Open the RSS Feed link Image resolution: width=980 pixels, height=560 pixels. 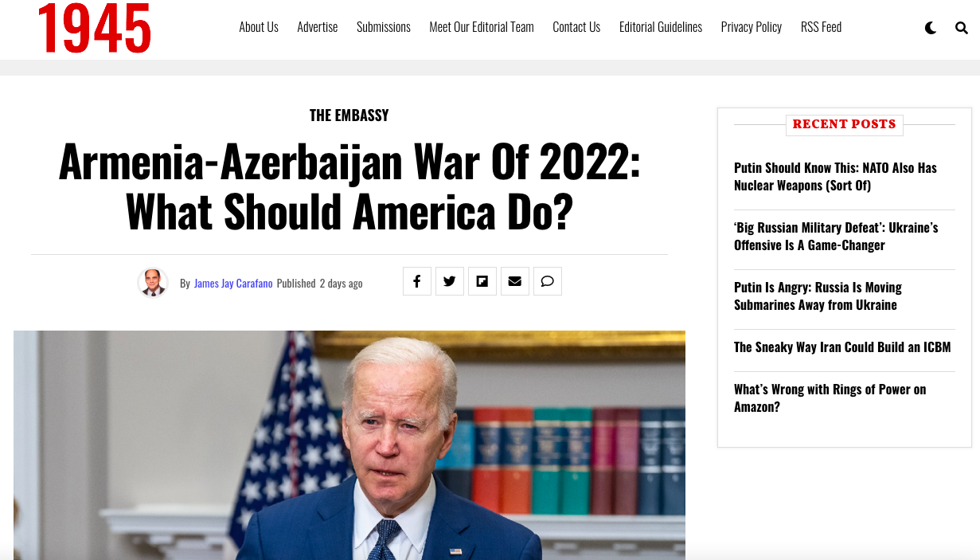pos(821,27)
